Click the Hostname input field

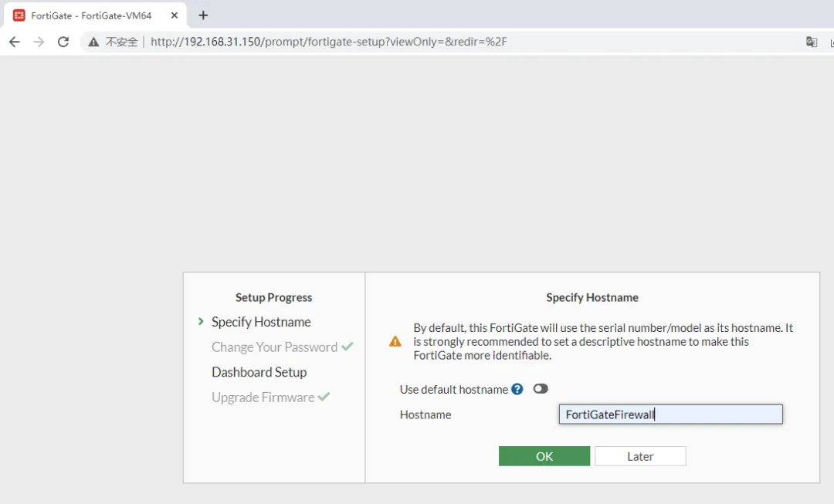pyautogui.click(x=671, y=414)
